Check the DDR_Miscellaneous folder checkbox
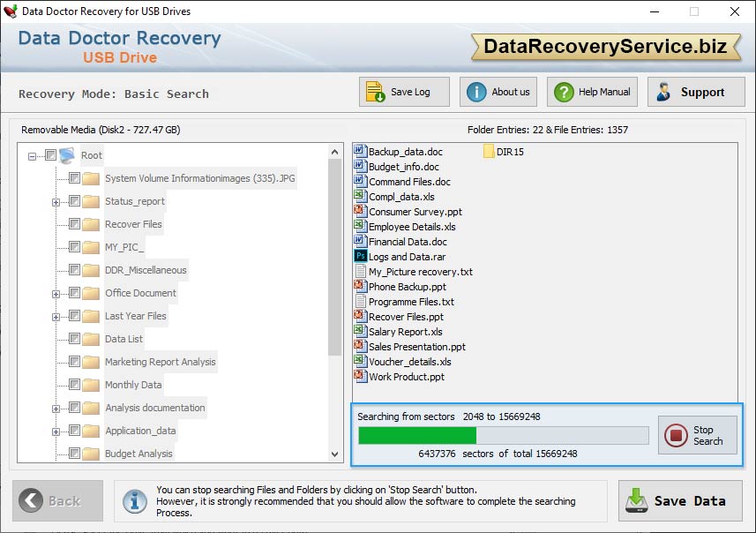This screenshot has width=756, height=533. (x=74, y=269)
